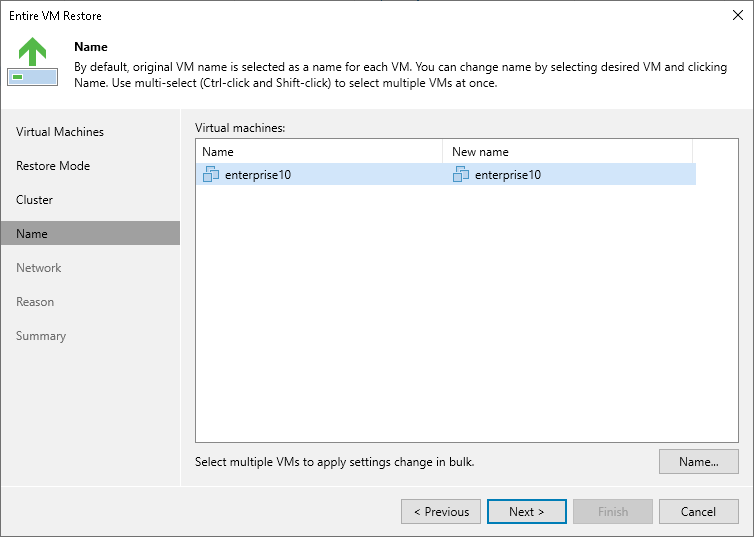Screen dimensions: 754x537
Task: Select the Summary step in sidebar
Action: click(x=41, y=336)
